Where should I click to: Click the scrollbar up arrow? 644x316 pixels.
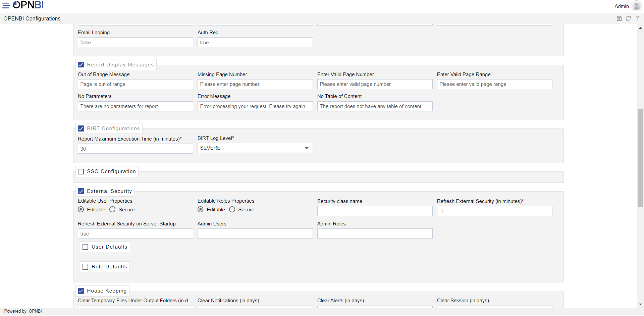tap(640, 28)
